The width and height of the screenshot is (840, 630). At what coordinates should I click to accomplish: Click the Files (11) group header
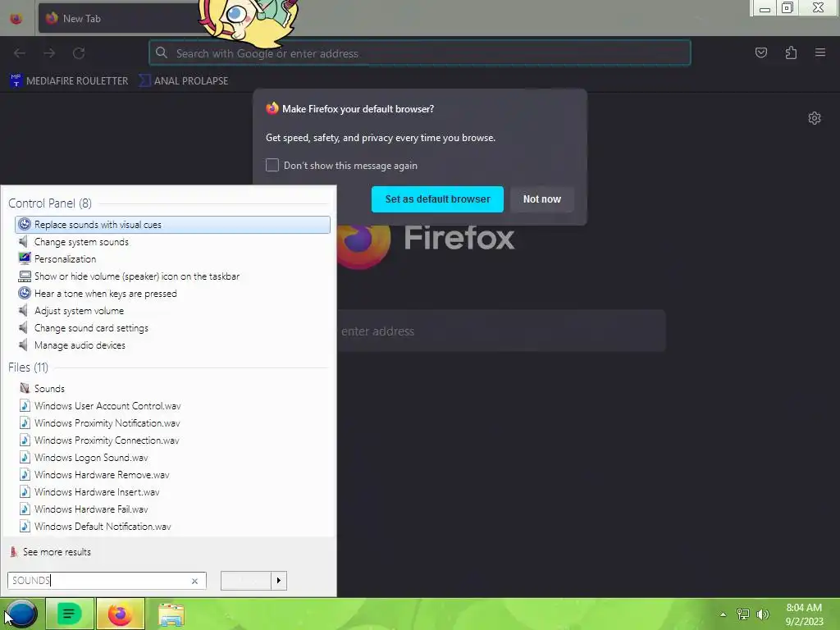coord(28,367)
